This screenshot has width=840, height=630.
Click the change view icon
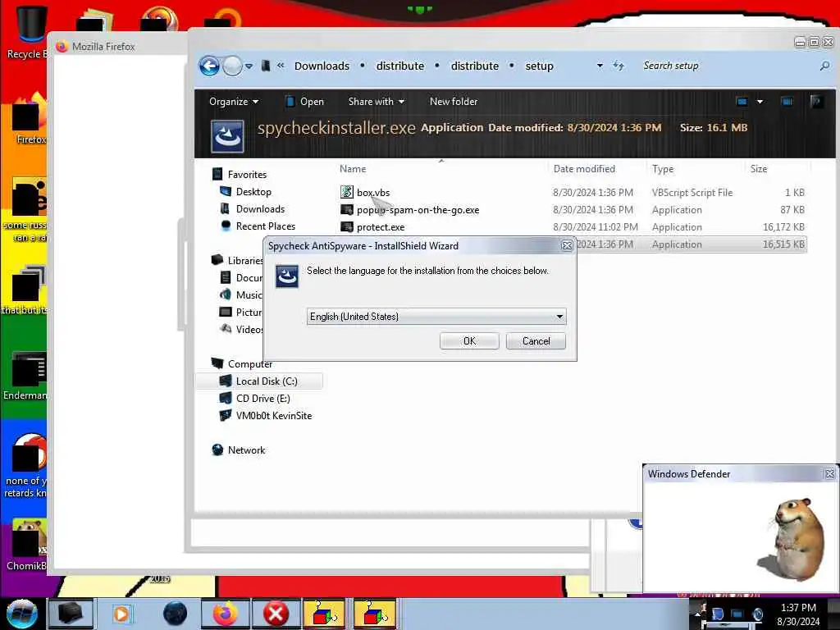click(x=742, y=101)
